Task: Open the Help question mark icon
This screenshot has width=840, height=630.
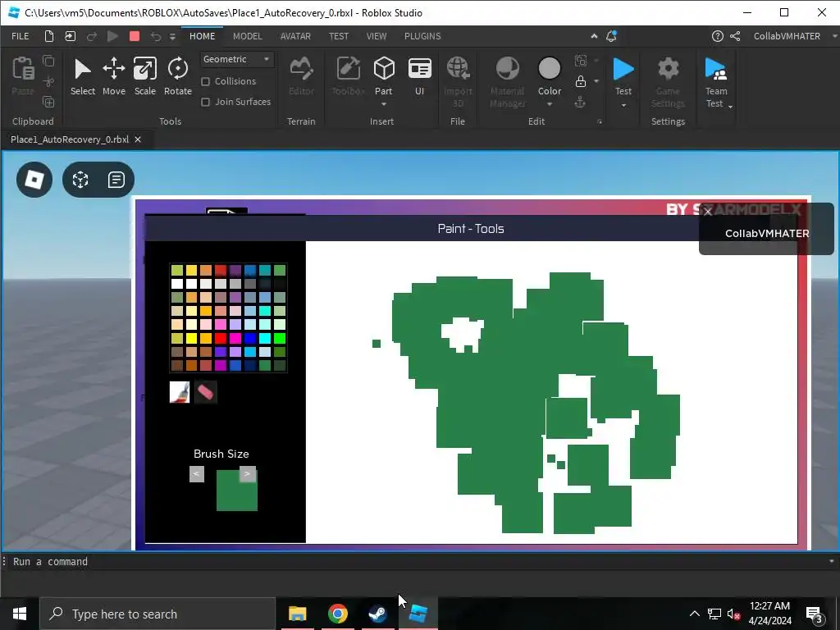Action: pyautogui.click(x=717, y=36)
